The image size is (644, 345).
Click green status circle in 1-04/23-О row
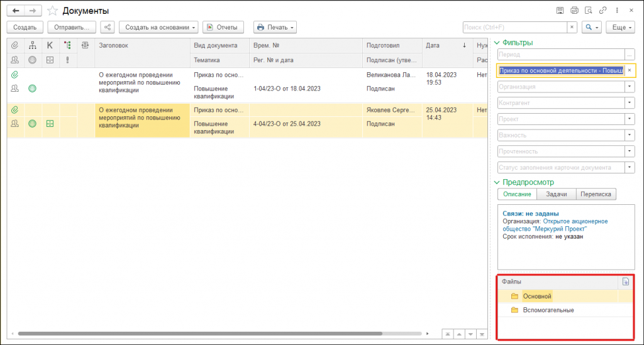[x=33, y=88]
